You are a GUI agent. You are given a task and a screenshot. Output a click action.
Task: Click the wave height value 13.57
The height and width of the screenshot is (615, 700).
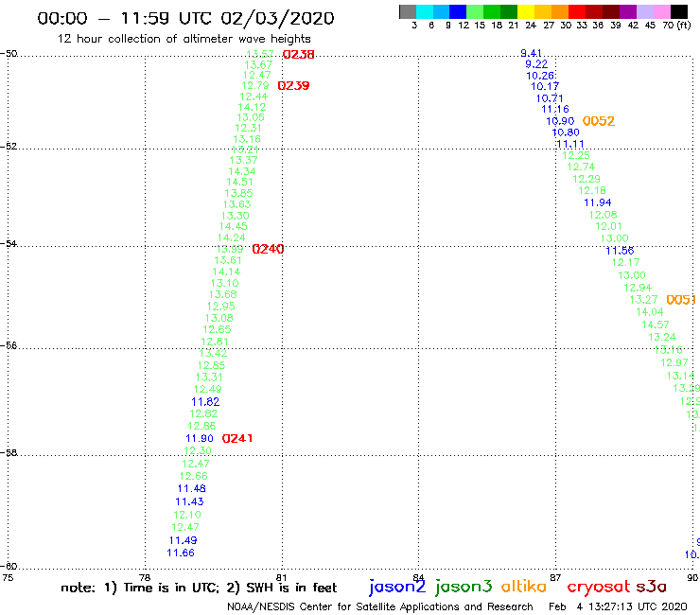click(260, 54)
